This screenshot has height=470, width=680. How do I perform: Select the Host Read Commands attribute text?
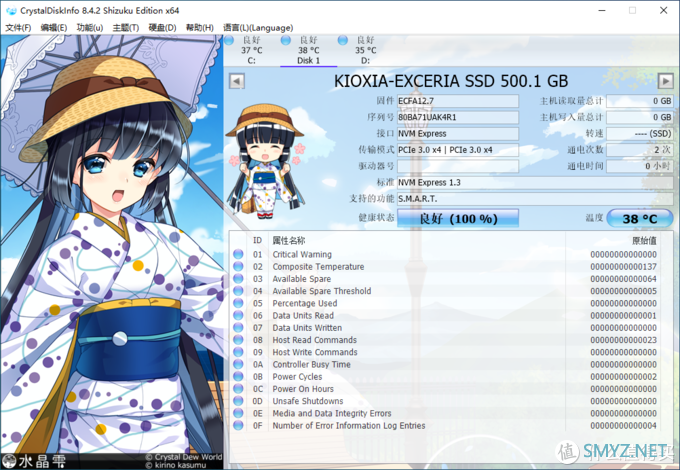click(314, 340)
